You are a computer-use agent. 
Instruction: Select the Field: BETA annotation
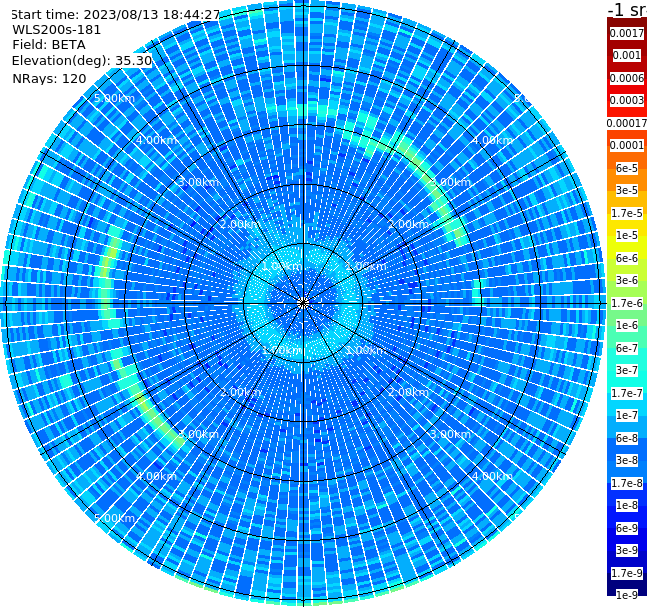coord(49,45)
